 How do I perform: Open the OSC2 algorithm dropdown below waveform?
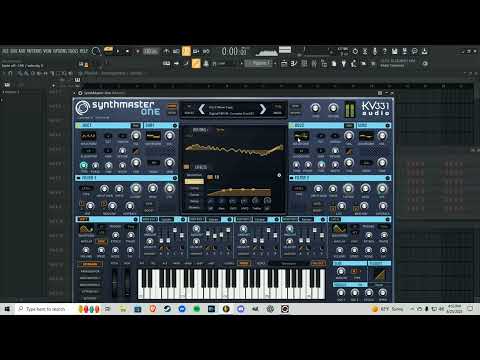tap(301, 151)
